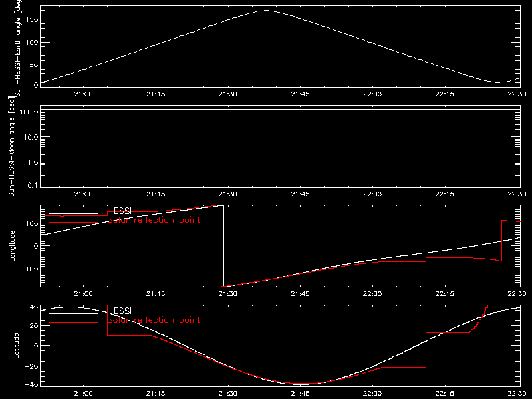Click the 50 tick label on Earth angle plot
Viewport: 532px width, 399px height.
coord(34,65)
